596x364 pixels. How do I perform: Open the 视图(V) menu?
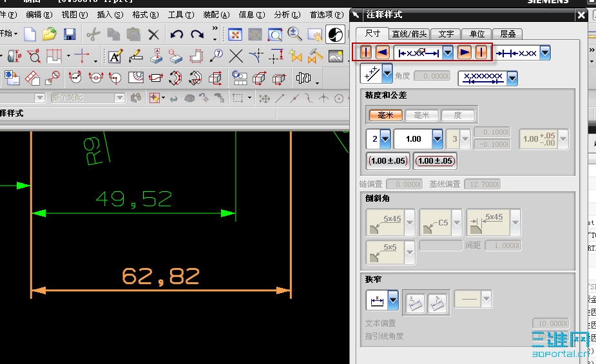75,15
